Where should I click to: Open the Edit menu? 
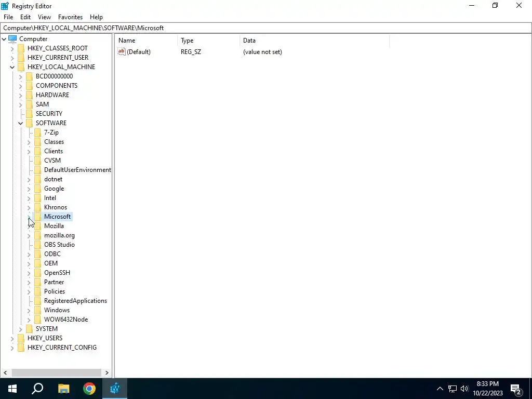[25, 17]
